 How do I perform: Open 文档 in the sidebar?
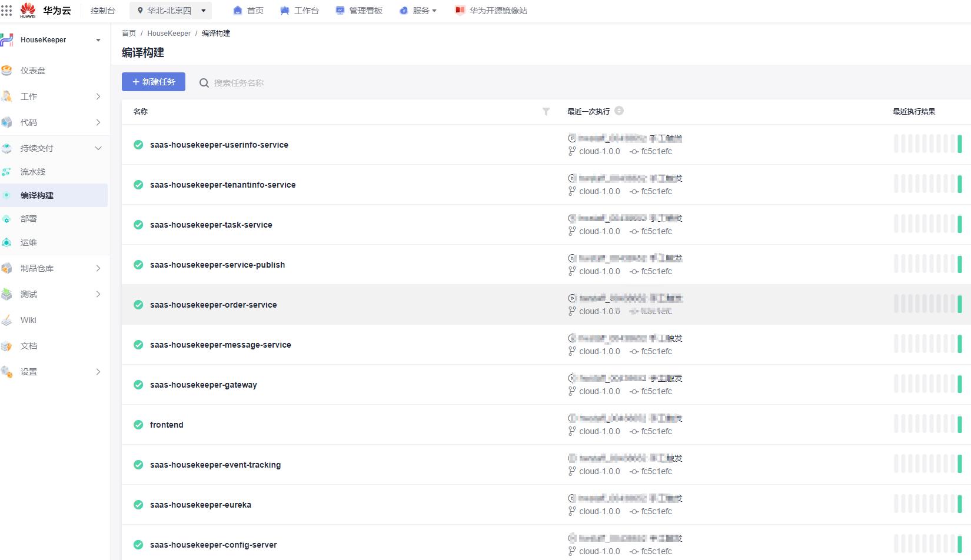tap(29, 346)
